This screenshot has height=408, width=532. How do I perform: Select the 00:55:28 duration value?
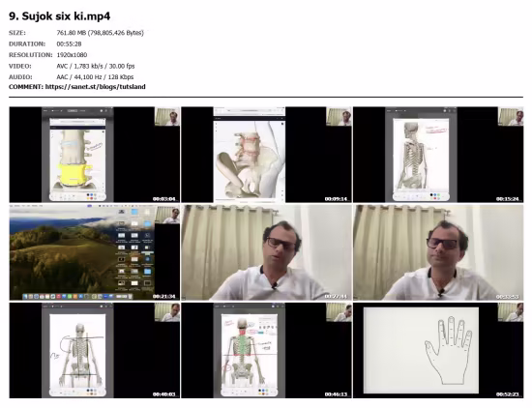click(x=69, y=44)
